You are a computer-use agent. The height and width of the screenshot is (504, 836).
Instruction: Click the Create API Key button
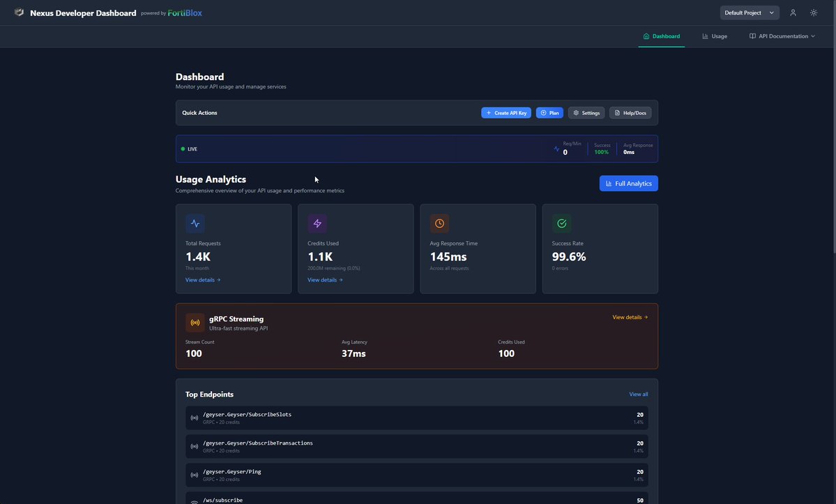point(506,111)
